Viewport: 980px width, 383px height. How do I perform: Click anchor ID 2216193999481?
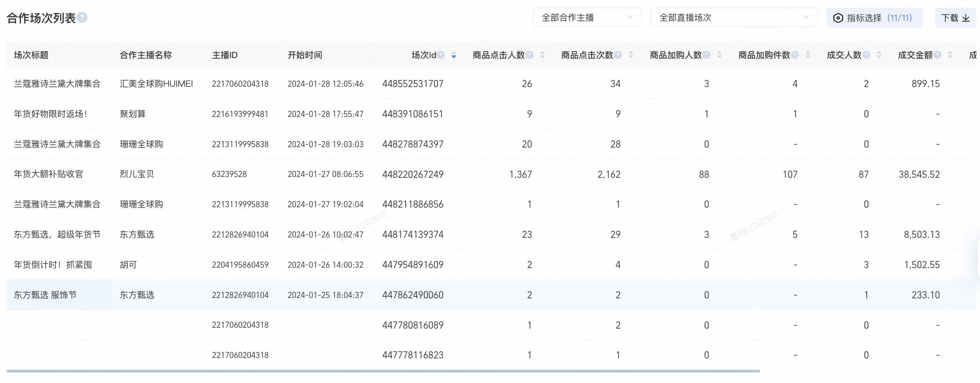point(240,114)
